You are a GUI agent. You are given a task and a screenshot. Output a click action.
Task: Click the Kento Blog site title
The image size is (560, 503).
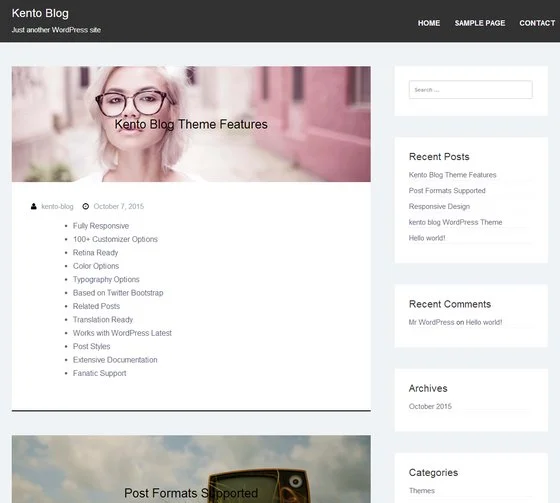click(40, 13)
